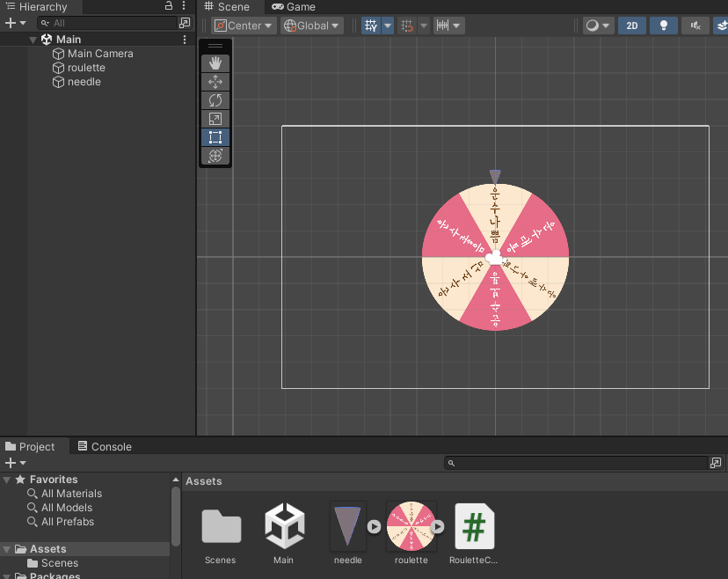This screenshot has width=728, height=579.
Task: Open snap increment ruler dropdown
Action: (x=448, y=26)
